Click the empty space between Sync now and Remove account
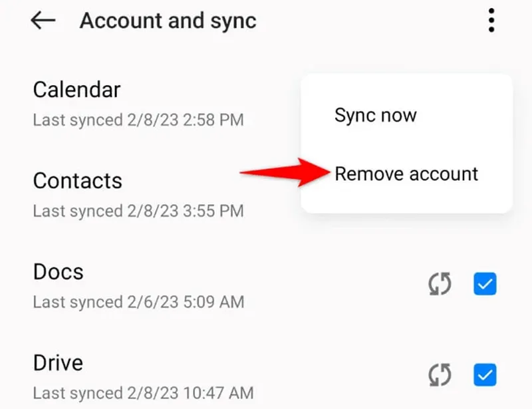The width and height of the screenshot is (532, 409). pyautogui.click(x=406, y=144)
